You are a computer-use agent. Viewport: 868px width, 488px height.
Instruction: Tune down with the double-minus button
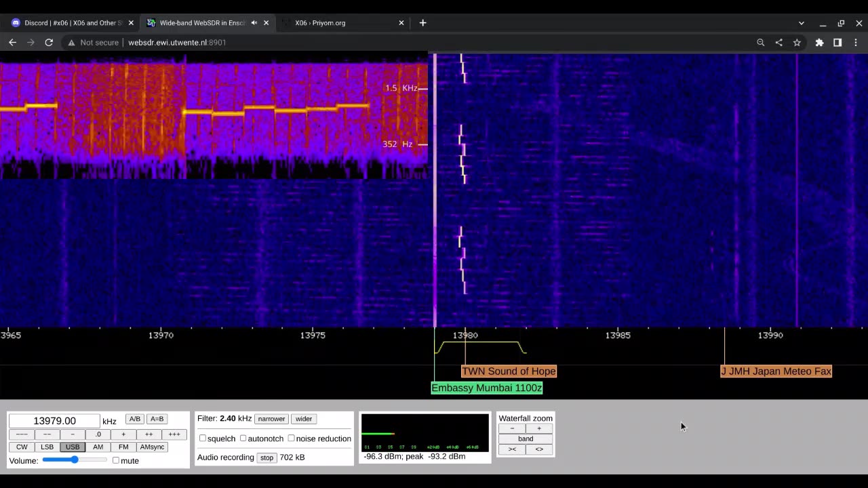47,434
